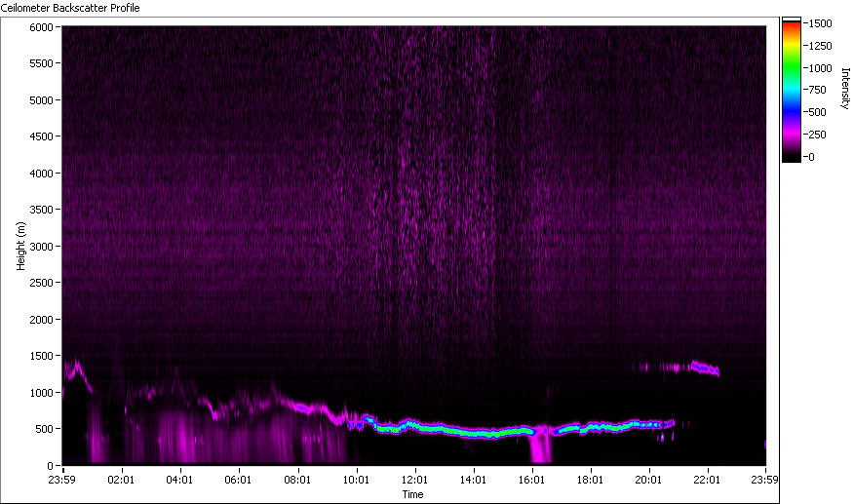Click the 20:01 time tick label

pos(648,480)
